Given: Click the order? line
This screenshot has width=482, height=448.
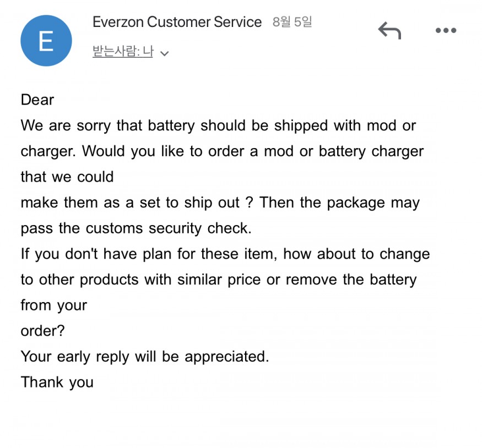Looking at the screenshot, I should [x=42, y=331].
